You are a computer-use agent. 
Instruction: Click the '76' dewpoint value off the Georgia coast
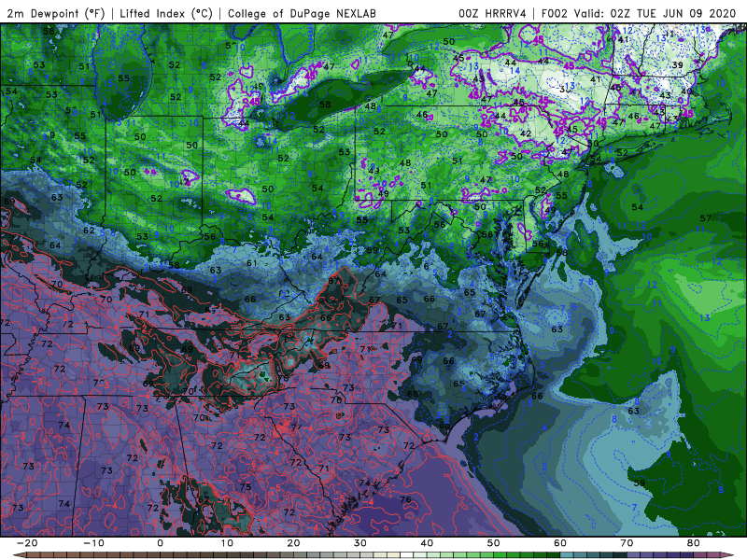coord(405,499)
